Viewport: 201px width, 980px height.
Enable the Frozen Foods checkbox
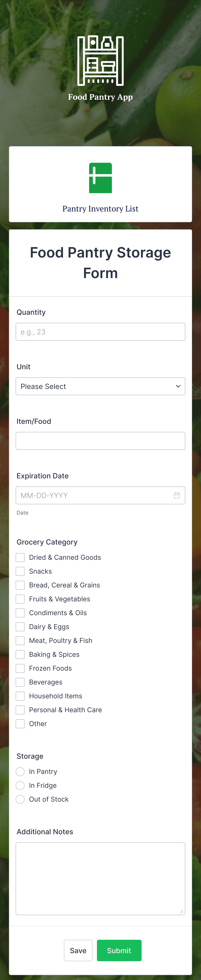pyautogui.click(x=20, y=668)
